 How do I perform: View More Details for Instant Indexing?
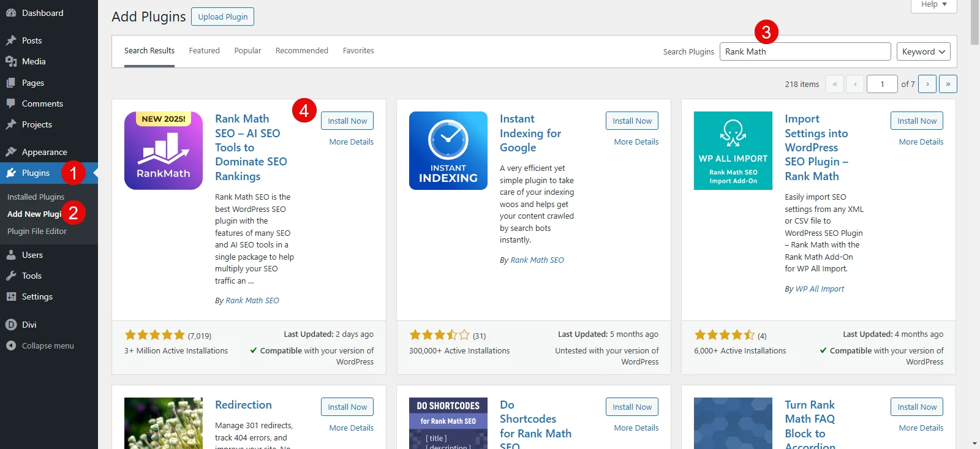click(636, 141)
